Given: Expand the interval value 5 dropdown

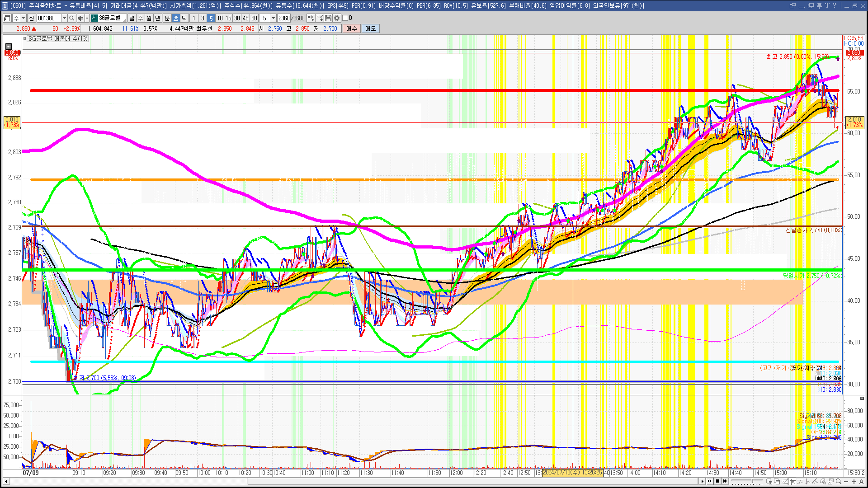Looking at the screenshot, I should pos(273,18).
